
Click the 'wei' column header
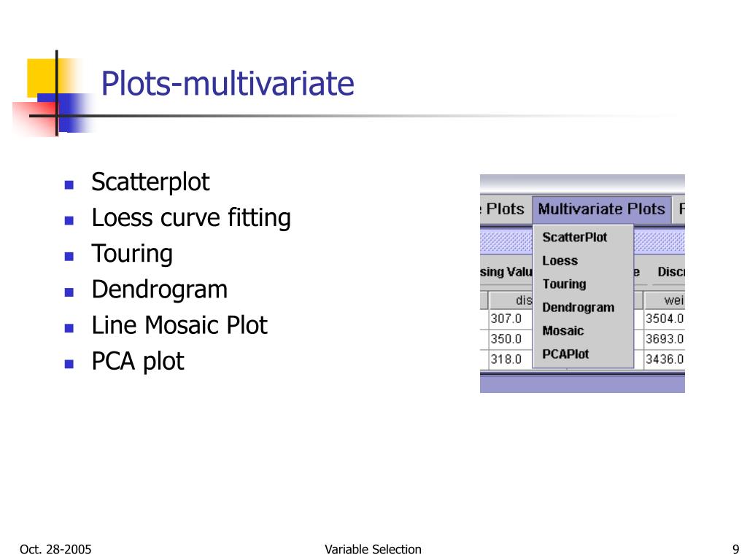[665, 300]
